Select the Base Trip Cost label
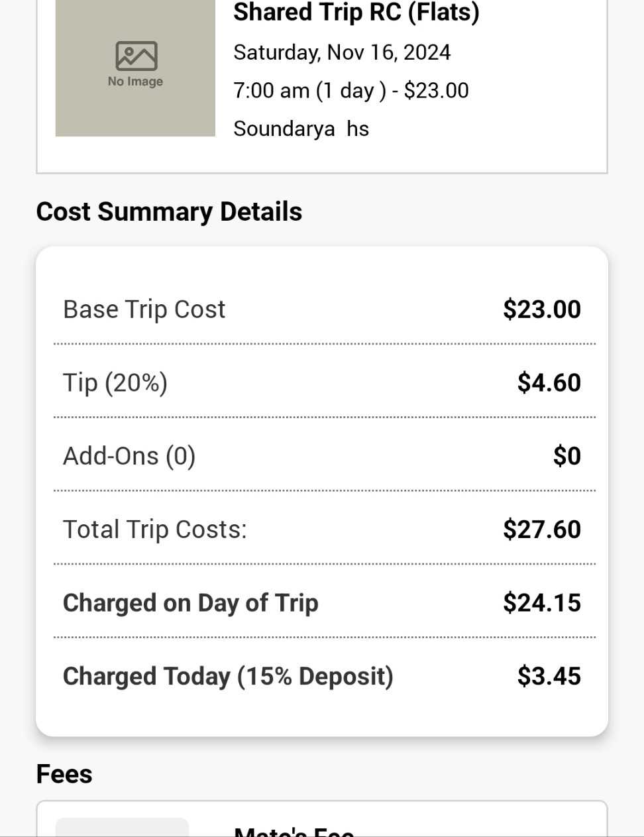The height and width of the screenshot is (837, 644). (144, 309)
